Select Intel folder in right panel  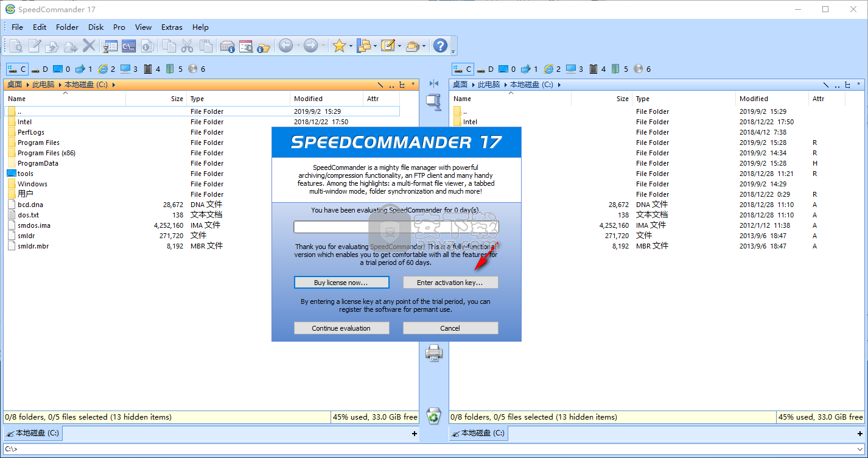pyautogui.click(x=470, y=122)
